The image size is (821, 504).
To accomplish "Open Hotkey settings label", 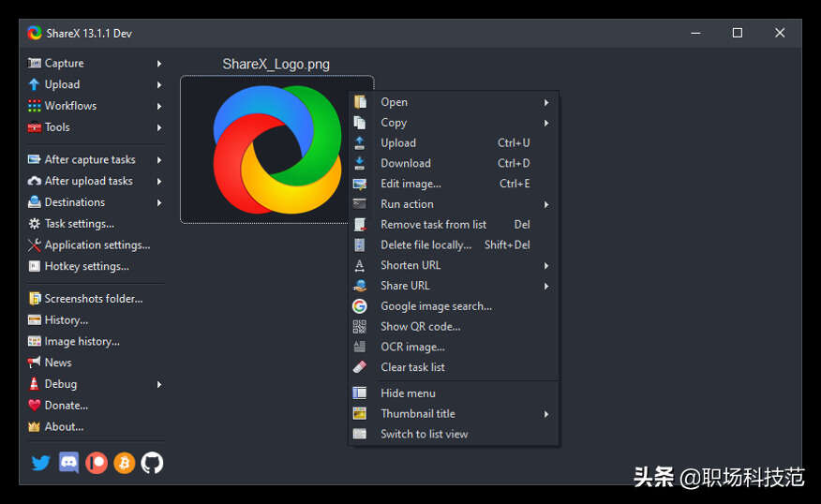I will click(87, 266).
